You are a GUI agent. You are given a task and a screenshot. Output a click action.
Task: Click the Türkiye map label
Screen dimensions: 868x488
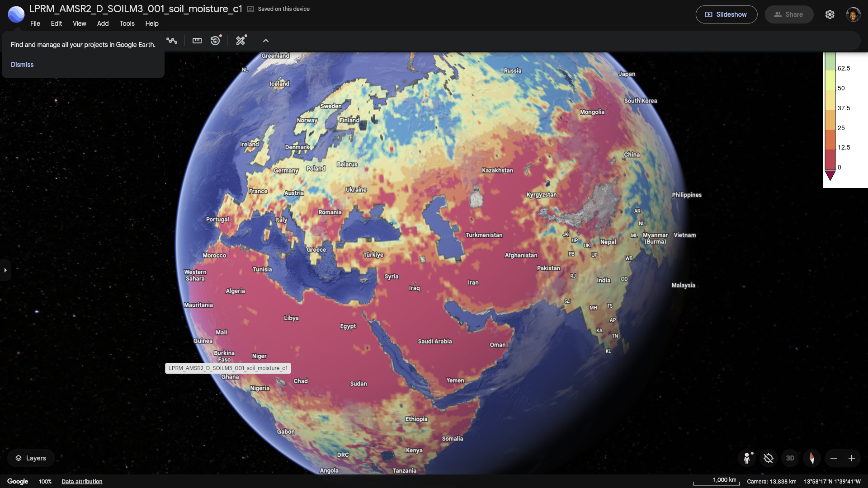(x=373, y=255)
